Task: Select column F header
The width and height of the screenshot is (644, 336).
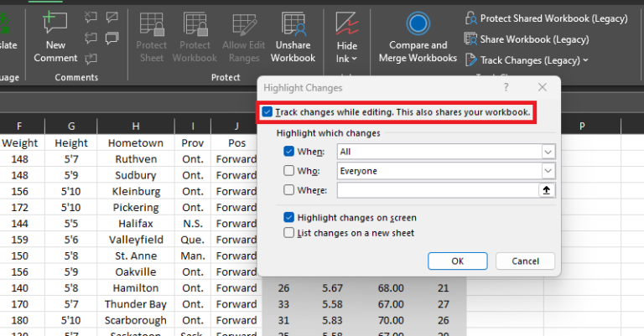Action: point(19,126)
